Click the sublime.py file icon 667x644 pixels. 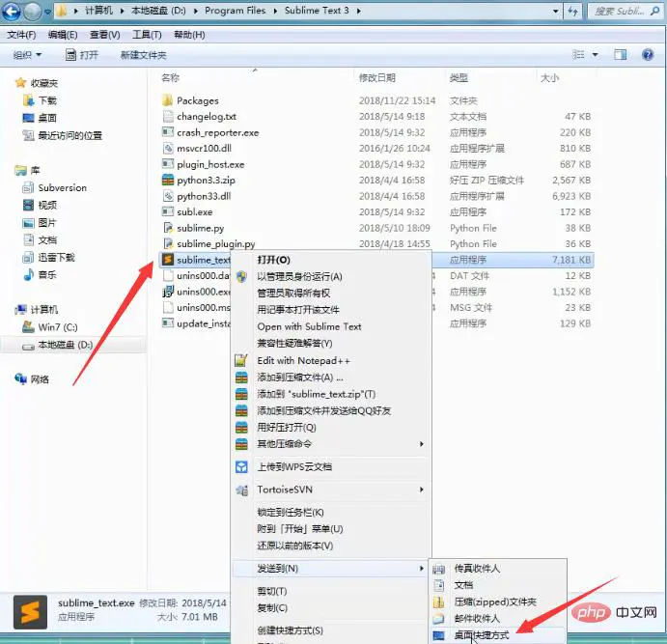tap(168, 228)
